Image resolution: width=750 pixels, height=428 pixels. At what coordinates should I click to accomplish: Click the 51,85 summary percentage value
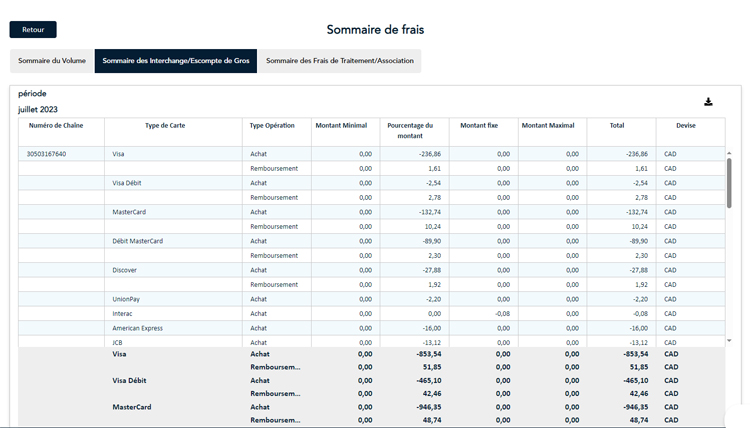[x=432, y=367]
